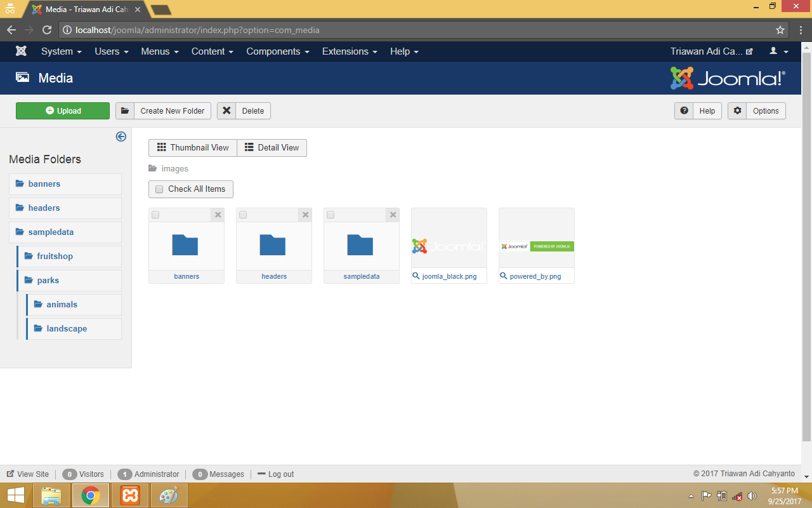Open the user account dropdown menu
Viewport: 812px width, 508px height.
[x=778, y=51]
